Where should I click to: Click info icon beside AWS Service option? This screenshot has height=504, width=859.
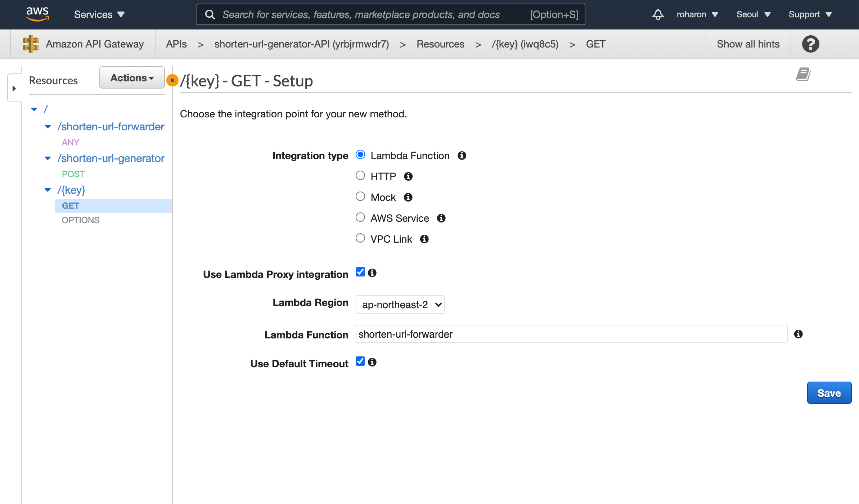click(441, 218)
